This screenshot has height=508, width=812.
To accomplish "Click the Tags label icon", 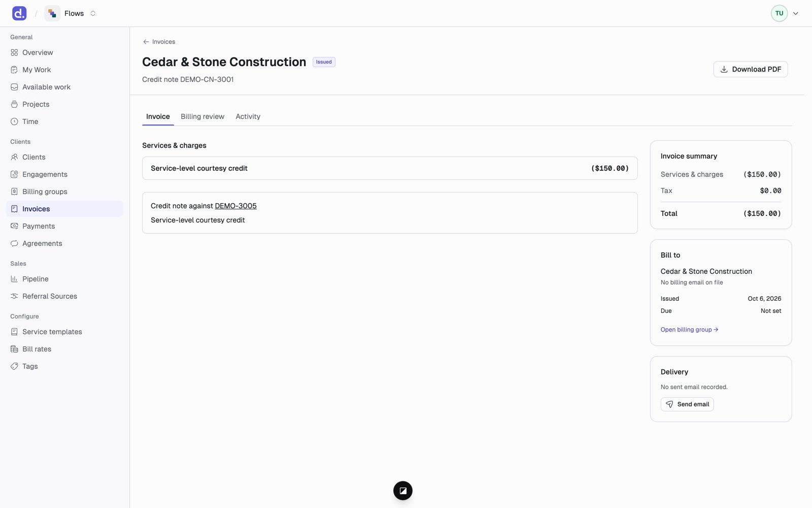I will pos(14,366).
